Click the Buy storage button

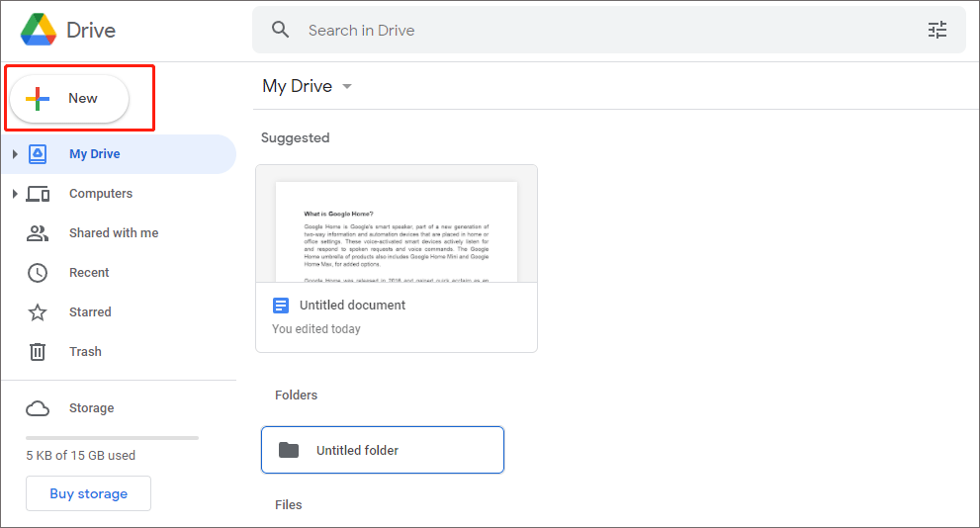(88, 493)
